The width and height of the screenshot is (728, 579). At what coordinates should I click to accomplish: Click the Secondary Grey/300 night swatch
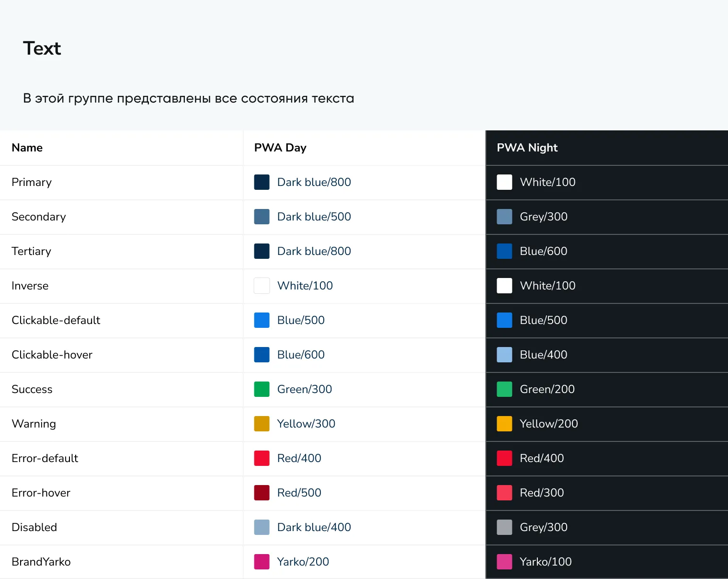click(x=504, y=217)
